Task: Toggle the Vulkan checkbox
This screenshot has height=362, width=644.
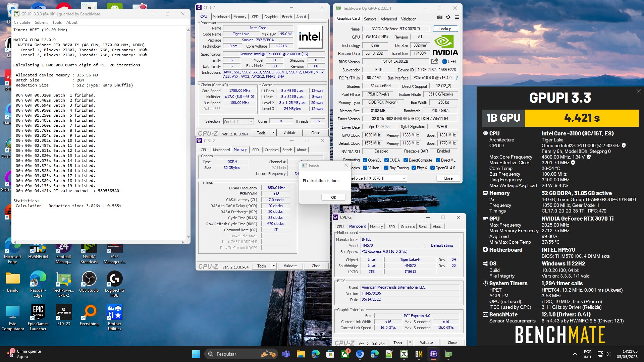Action: pos(364,168)
